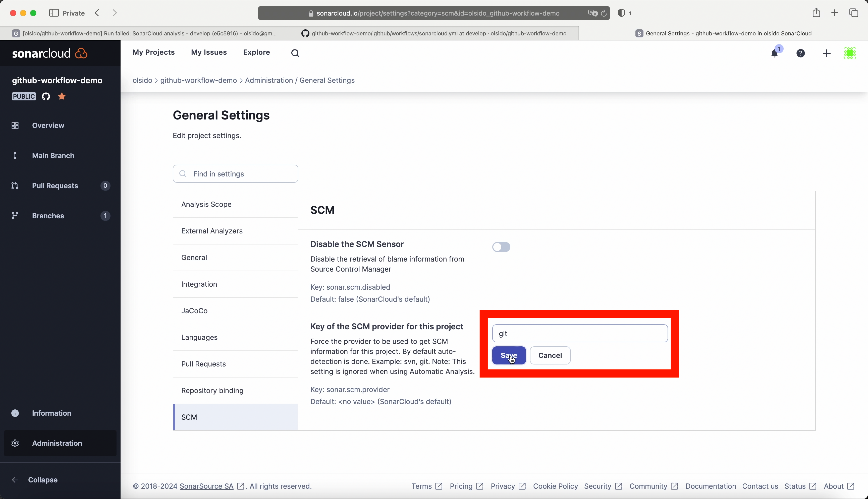
Task: Click the help question mark icon
Action: coord(800,53)
